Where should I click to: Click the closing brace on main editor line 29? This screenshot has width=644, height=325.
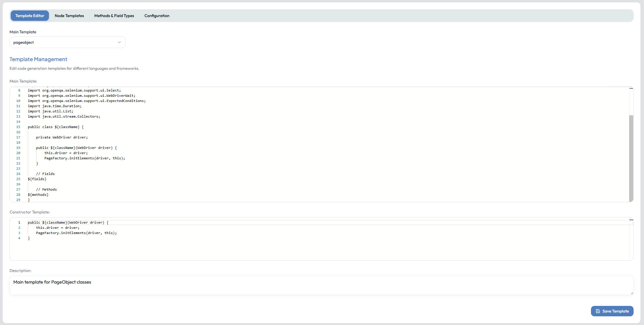tap(29, 200)
